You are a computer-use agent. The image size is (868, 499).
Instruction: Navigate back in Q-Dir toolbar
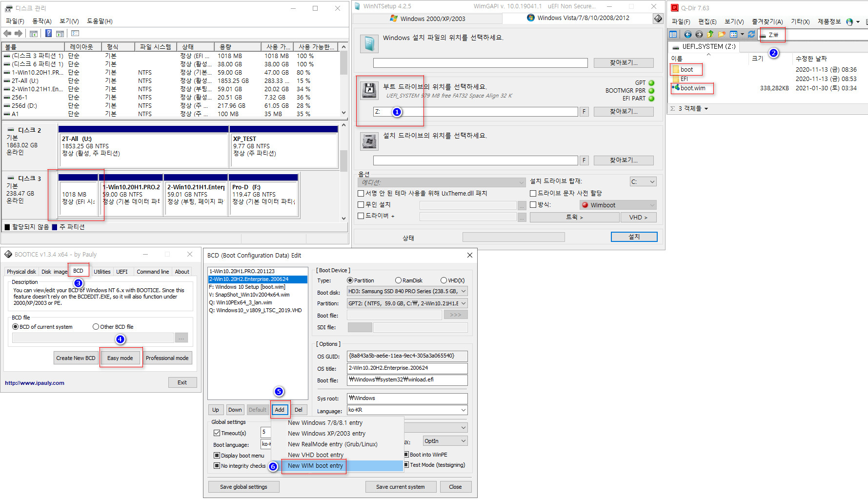[x=687, y=34]
